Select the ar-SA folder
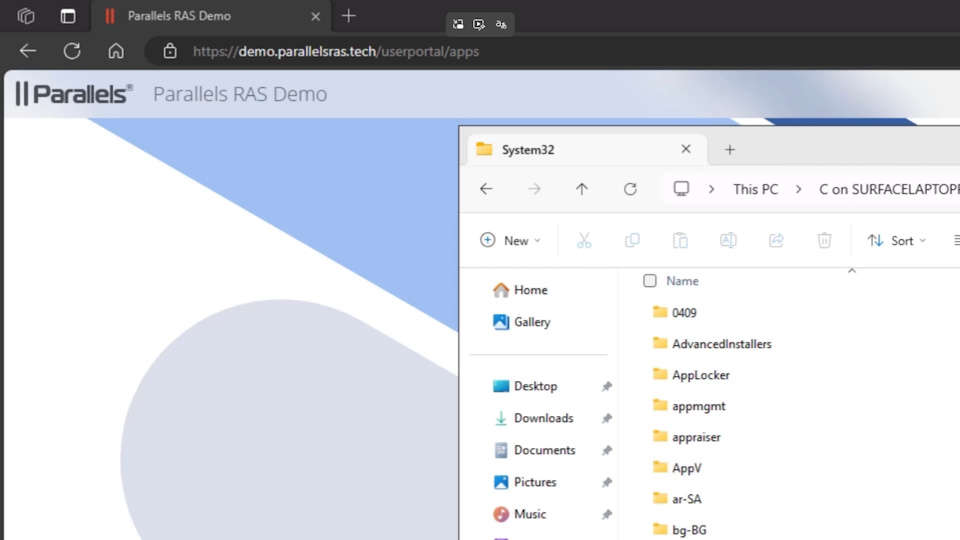 tap(677, 498)
